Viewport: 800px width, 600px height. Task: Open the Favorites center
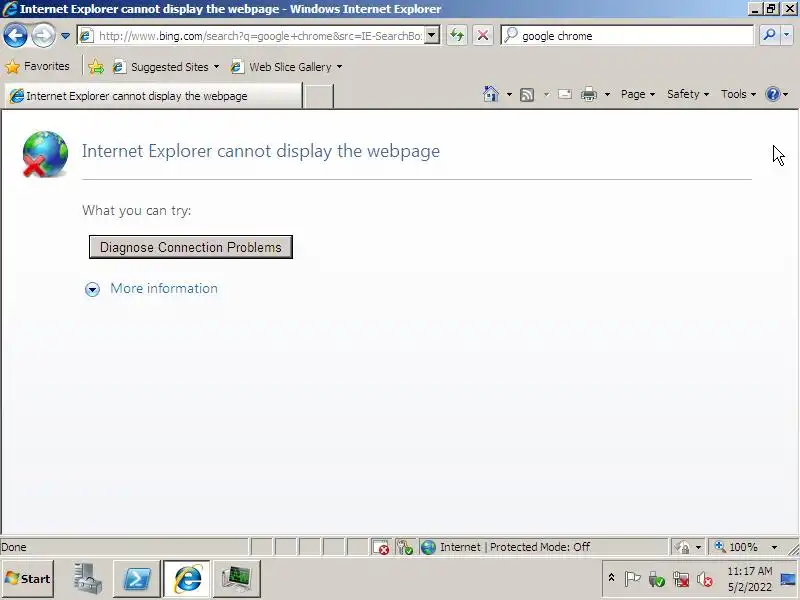(x=37, y=66)
